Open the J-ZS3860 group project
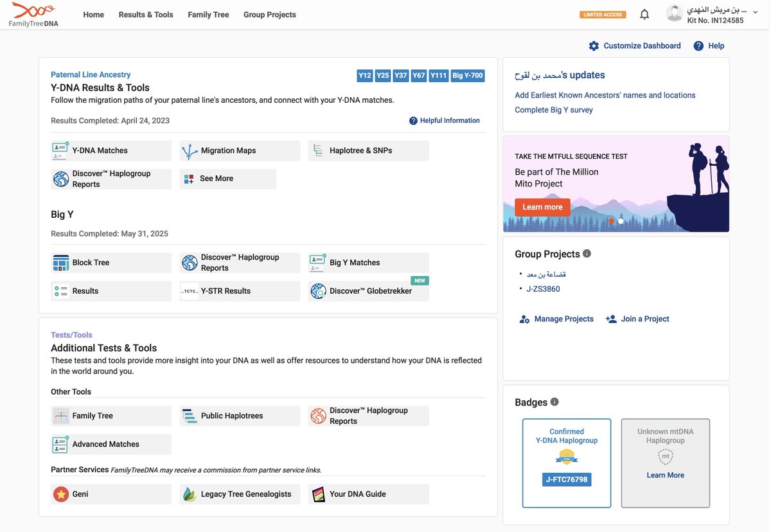 (x=544, y=289)
